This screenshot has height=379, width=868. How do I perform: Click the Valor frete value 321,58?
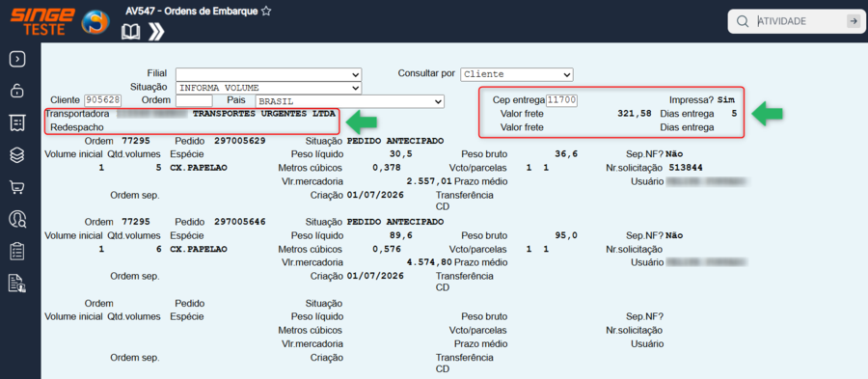(635, 114)
